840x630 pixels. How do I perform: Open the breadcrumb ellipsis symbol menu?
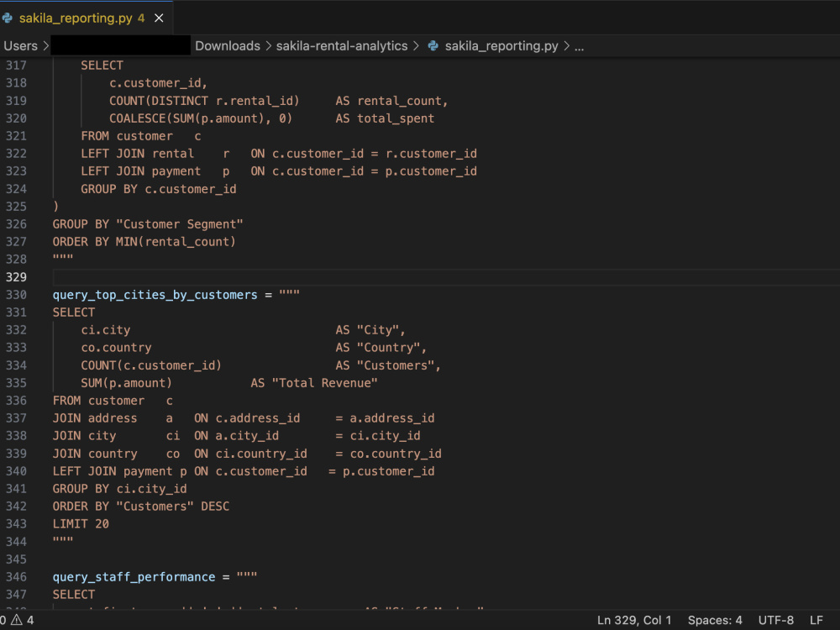(579, 46)
